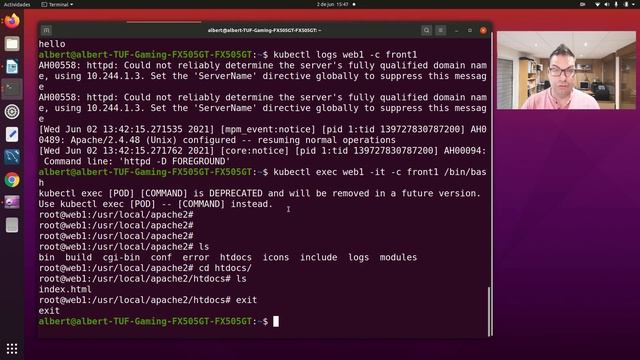Click 'include' in the directory listing

(319, 258)
